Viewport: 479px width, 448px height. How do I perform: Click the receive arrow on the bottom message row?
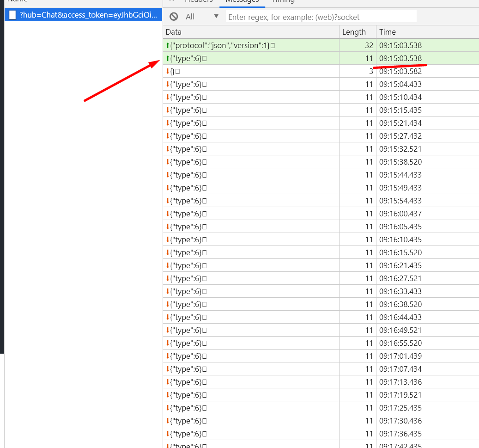point(168,445)
